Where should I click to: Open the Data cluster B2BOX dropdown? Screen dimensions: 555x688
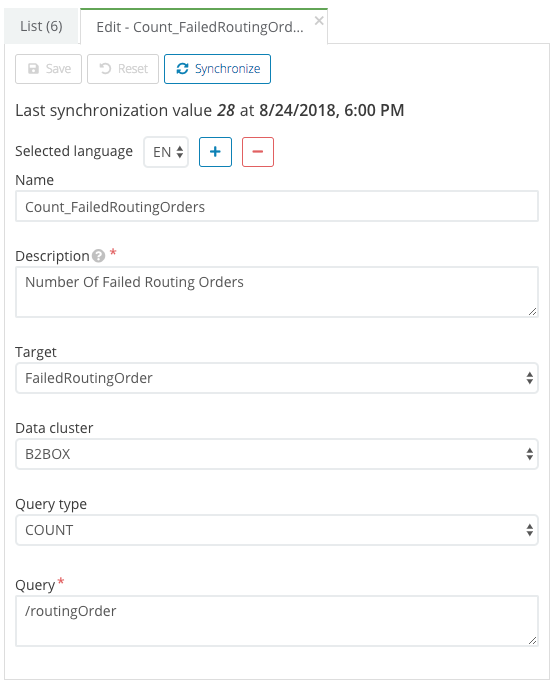pyautogui.click(x=277, y=454)
